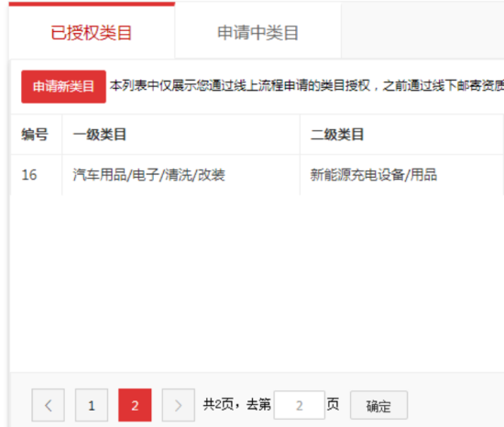Click the 编号 column header
The height and width of the screenshot is (427, 504).
(x=35, y=135)
